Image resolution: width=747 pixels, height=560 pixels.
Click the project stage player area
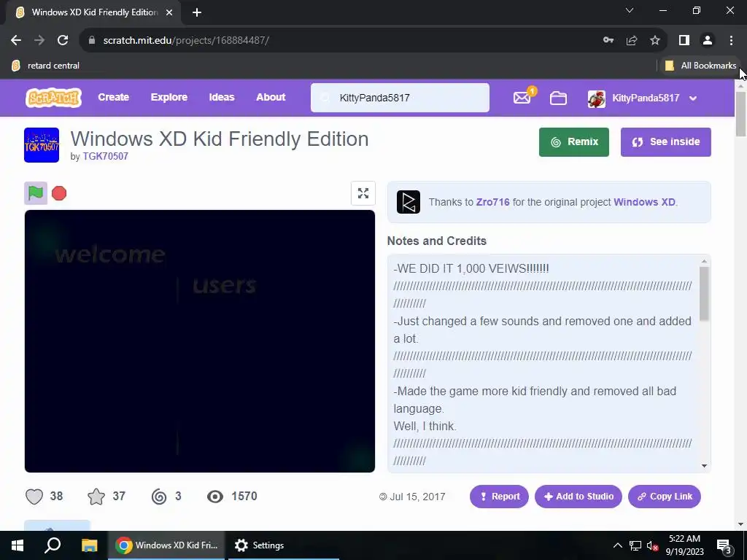pos(200,341)
